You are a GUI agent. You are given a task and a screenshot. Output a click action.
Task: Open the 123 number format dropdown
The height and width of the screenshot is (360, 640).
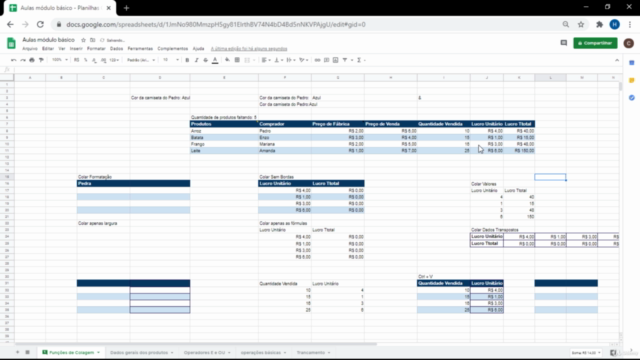pyautogui.click(x=114, y=60)
